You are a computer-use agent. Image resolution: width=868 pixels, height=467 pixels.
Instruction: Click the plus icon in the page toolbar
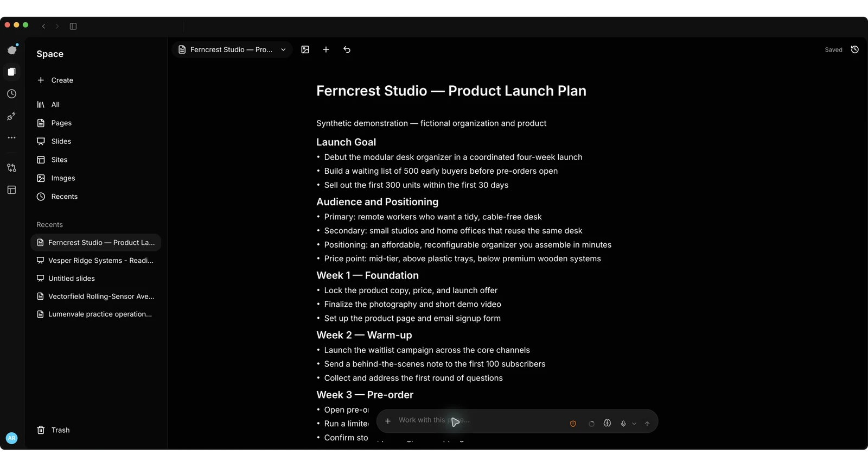coord(326,49)
